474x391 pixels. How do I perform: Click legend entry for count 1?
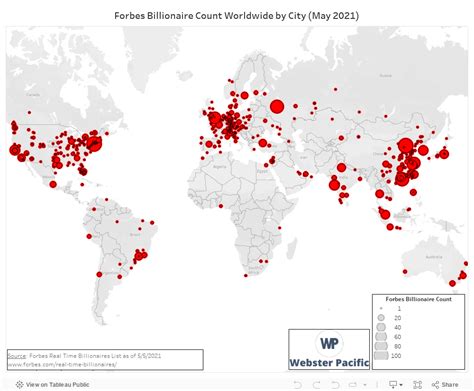click(390, 309)
